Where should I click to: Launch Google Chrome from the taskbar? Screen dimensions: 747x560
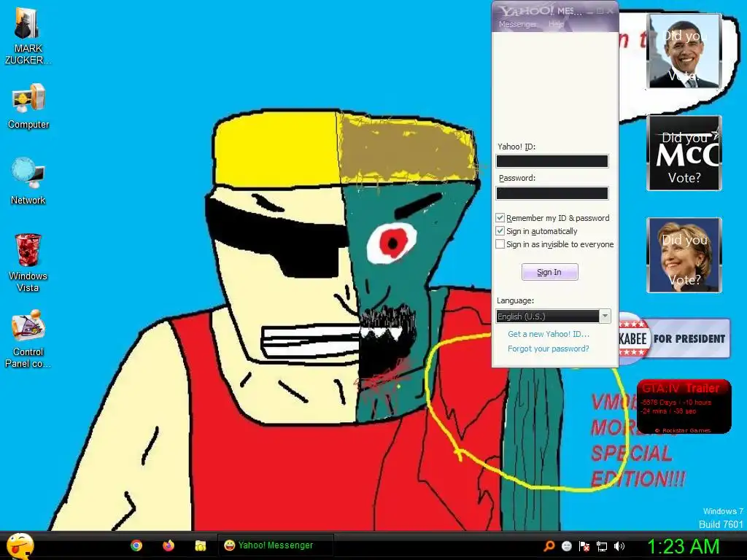tap(136, 545)
